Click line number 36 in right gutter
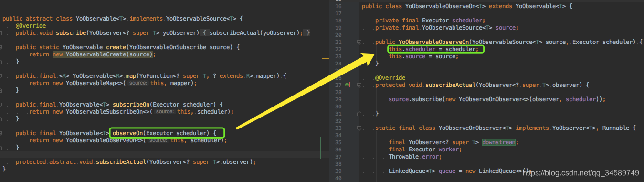Viewport: 644px width, 182px height. click(338, 150)
